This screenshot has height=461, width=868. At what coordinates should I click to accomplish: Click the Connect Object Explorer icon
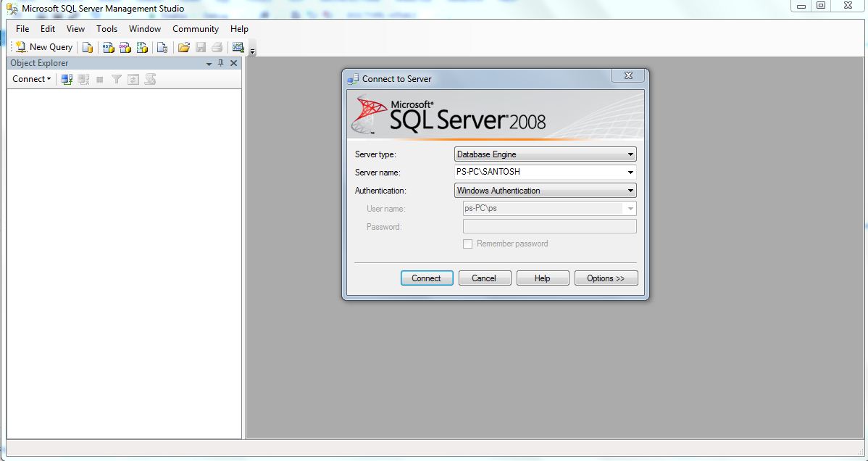pos(67,79)
